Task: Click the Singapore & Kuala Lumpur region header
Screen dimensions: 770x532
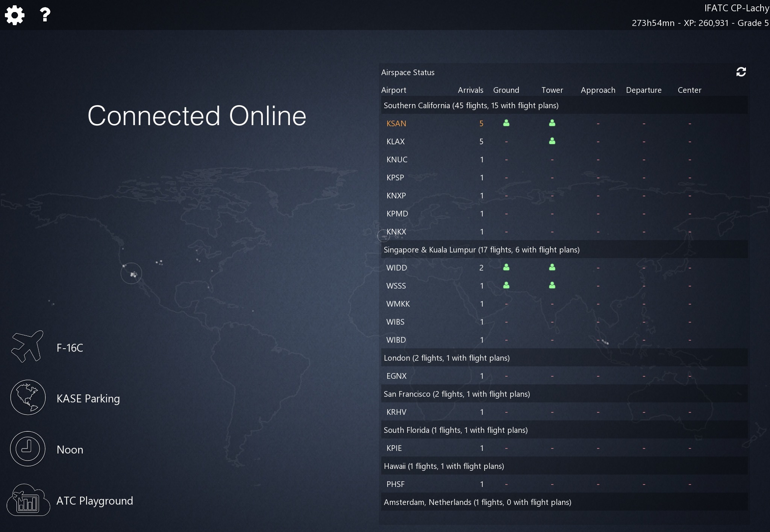Action: 481,250
